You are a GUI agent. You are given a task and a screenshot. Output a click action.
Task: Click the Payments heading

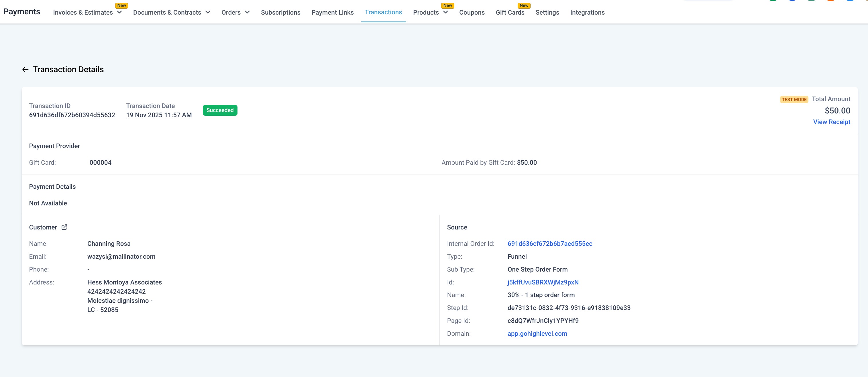click(x=21, y=11)
